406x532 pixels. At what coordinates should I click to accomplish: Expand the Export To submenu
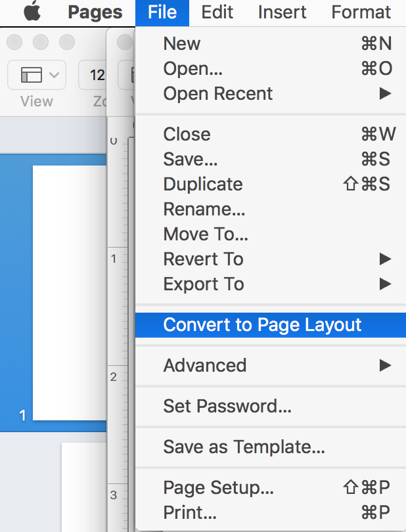pyautogui.click(x=203, y=284)
